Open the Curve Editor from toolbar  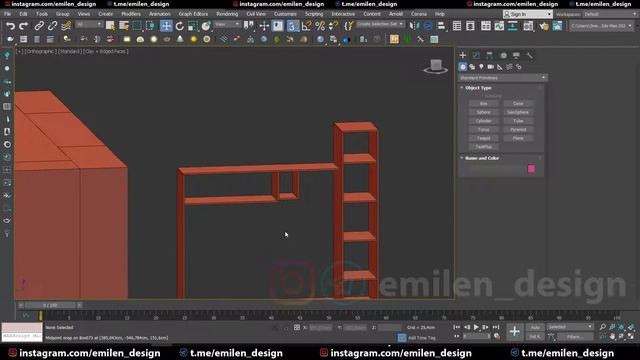(499, 26)
